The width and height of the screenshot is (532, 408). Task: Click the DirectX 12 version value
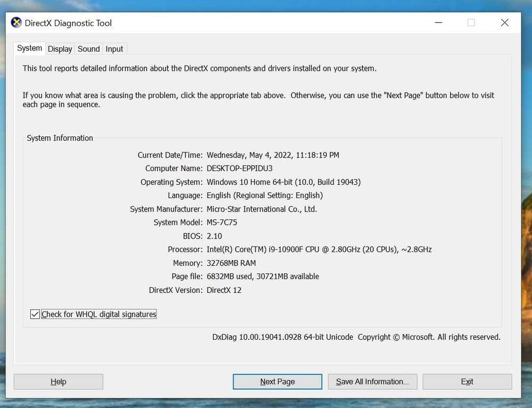(223, 290)
